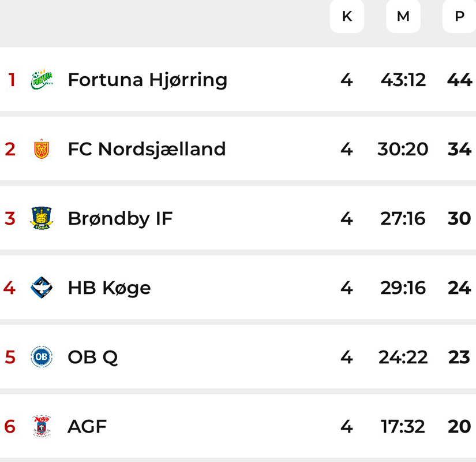Select the M column header

403,16
